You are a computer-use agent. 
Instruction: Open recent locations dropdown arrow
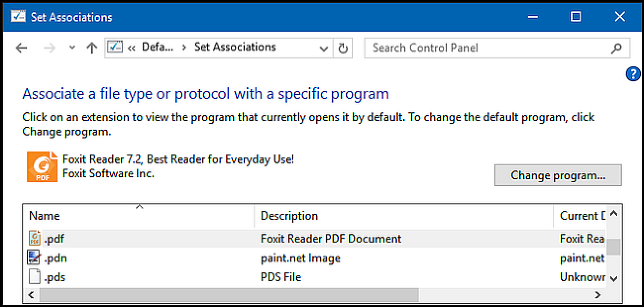72,48
